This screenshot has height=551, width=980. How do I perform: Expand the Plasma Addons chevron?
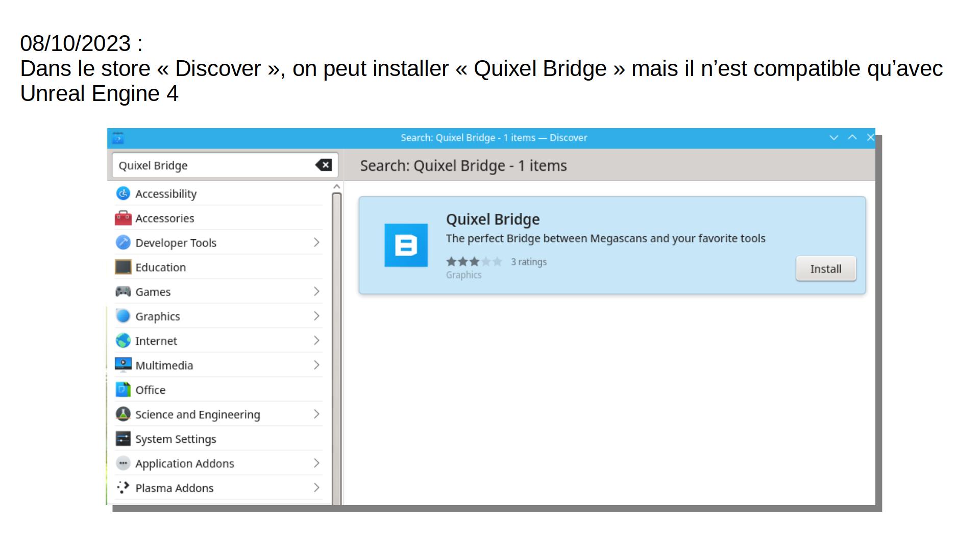[x=316, y=487]
